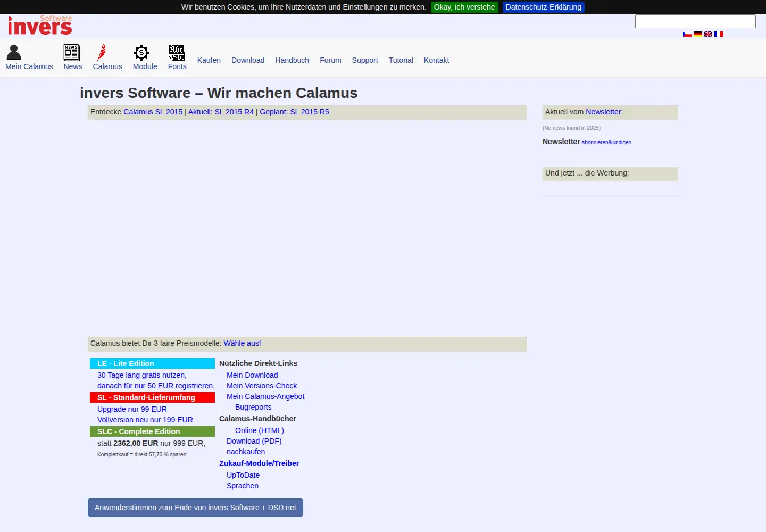Open 'Vollversion neu nur 199 EUR'
This screenshot has height=532, width=766.
tap(145, 420)
